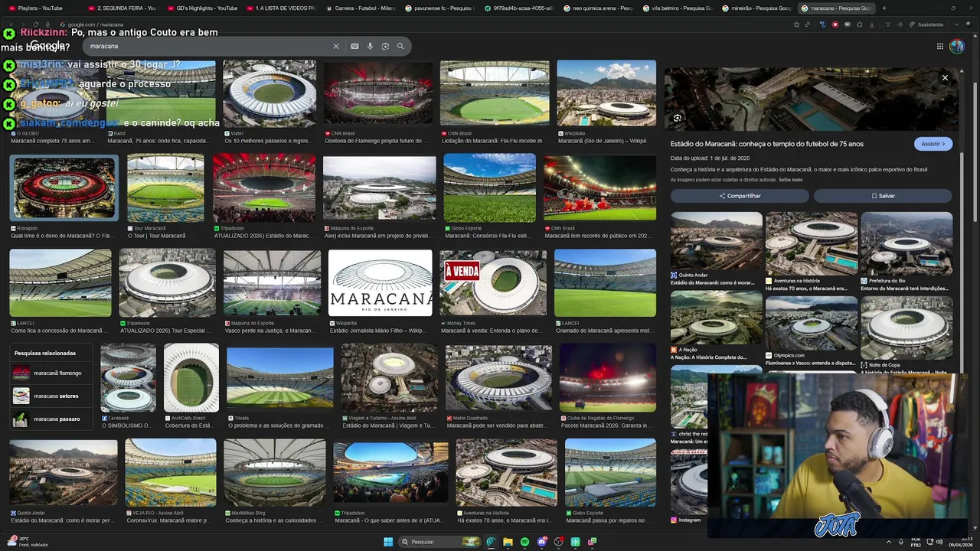This screenshot has width=980, height=551.
Task: Click the blue Assistir button
Action: 933,144
